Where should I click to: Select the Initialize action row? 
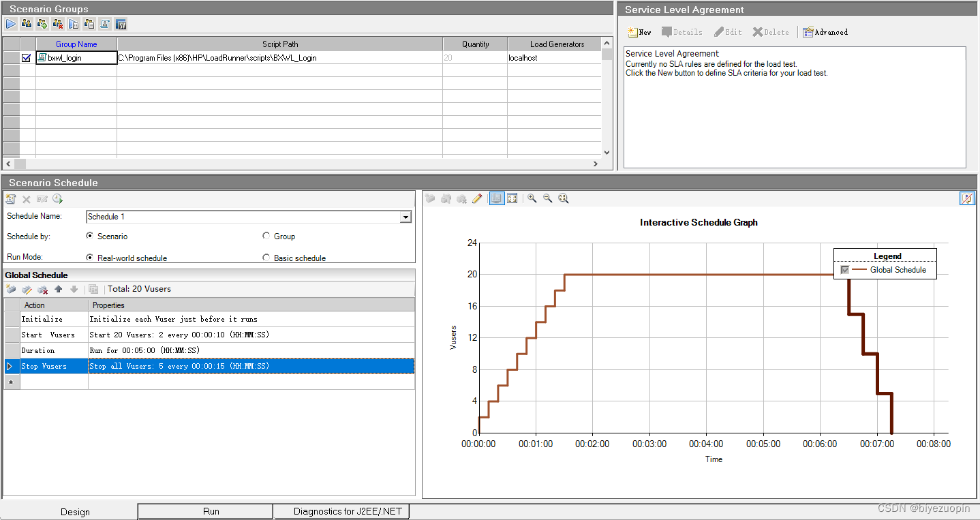[x=209, y=319]
